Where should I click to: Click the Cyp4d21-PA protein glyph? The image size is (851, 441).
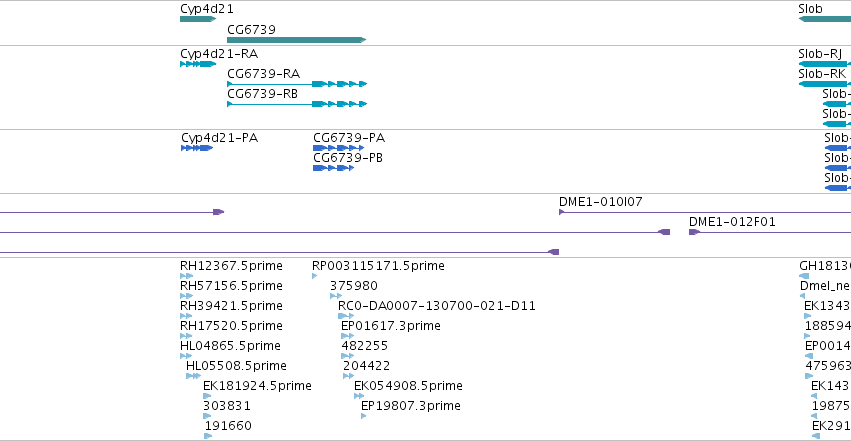click(x=196, y=148)
